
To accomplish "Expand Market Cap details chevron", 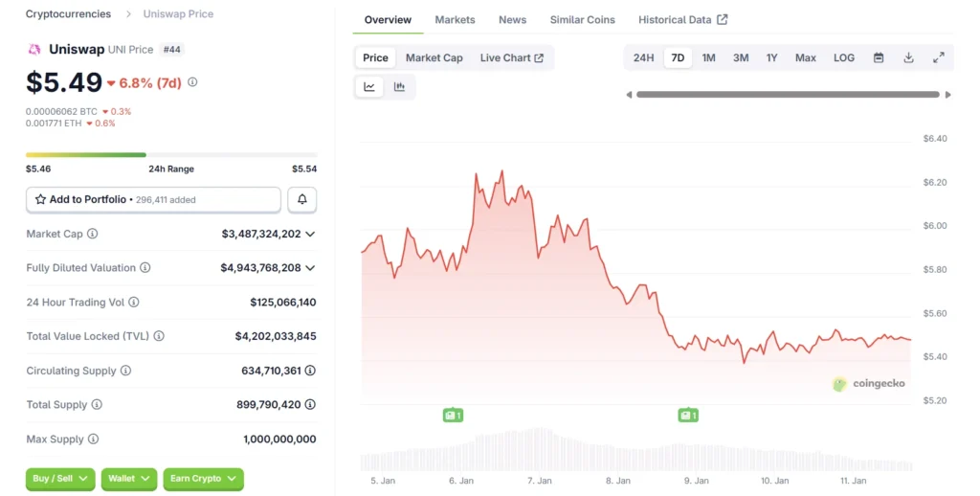I will (310, 234).
